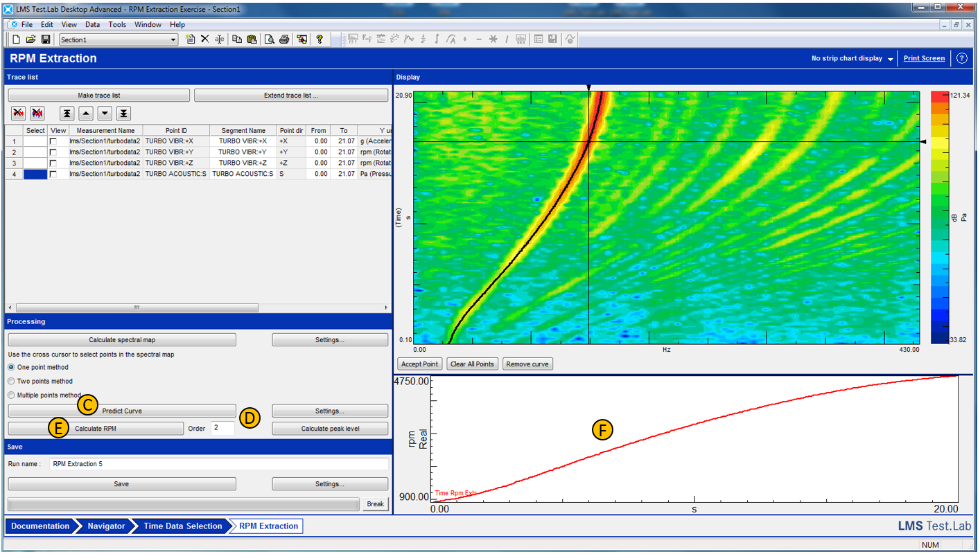Open Settings next to Save button

330,484
